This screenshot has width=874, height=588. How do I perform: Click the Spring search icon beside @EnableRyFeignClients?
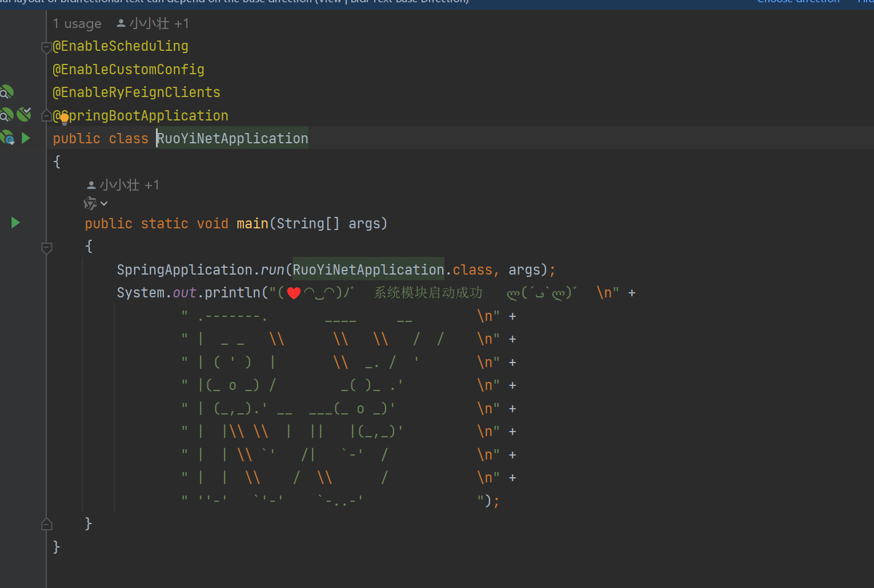click(x=6, y=92)
